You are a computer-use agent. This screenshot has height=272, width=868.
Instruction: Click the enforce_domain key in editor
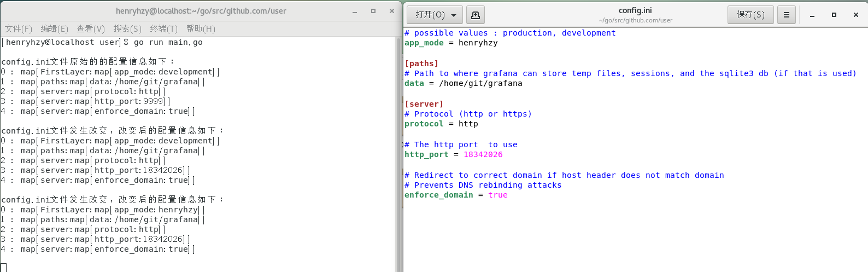[x=439, y=195]
